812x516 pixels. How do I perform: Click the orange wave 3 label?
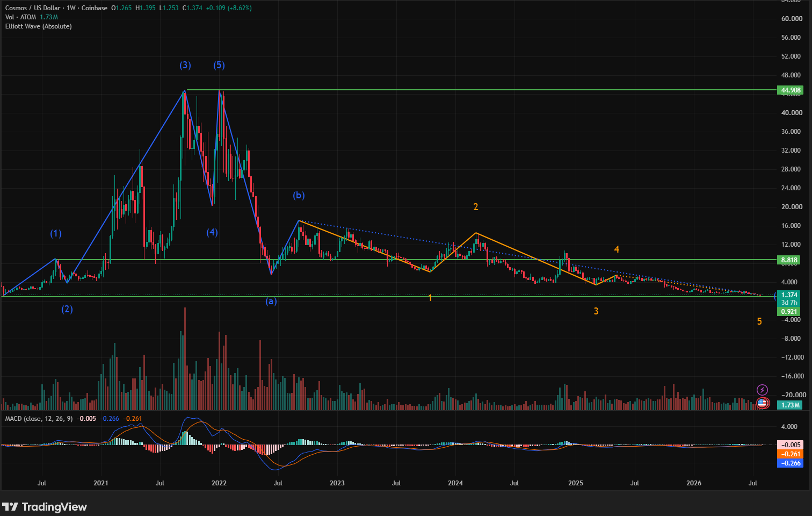click(596, 311)
